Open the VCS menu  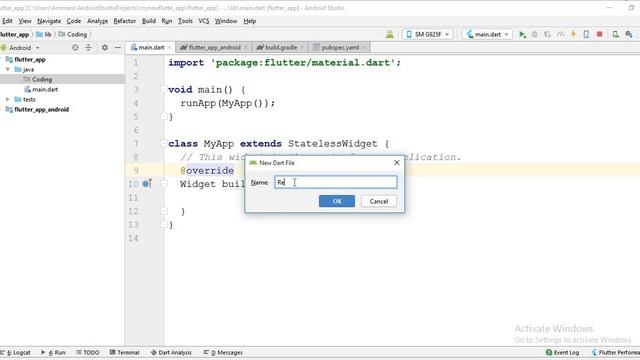pos(204,21)
